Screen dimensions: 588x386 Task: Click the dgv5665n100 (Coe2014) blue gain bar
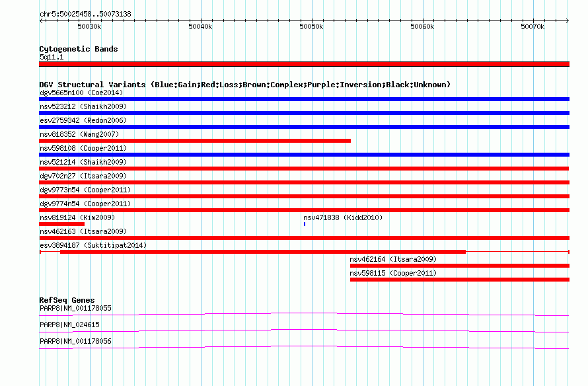pyautogui.click(x=304, y=99)
